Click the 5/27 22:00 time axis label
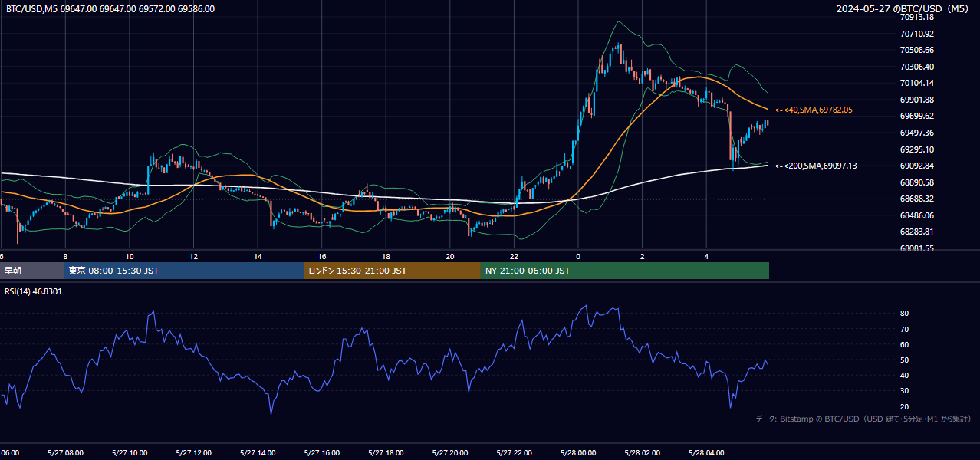 click(x=514, y=453)
